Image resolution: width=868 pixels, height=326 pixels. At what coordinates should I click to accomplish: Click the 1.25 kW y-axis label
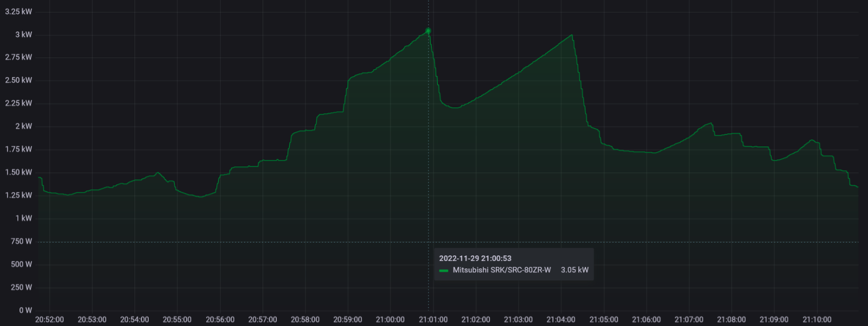click(18, 195)
